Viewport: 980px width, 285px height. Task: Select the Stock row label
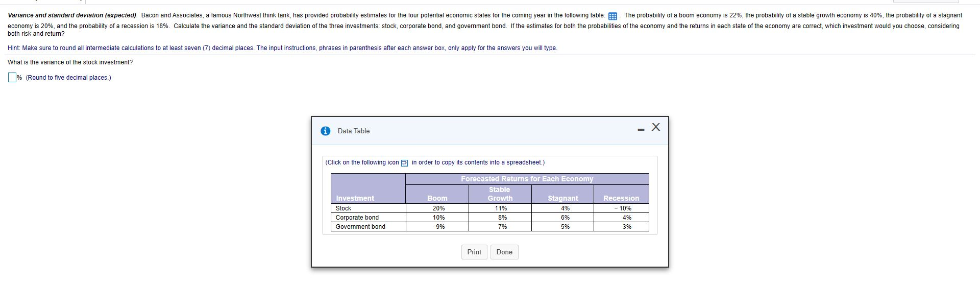pyautogui.click(x=344, y=208)
